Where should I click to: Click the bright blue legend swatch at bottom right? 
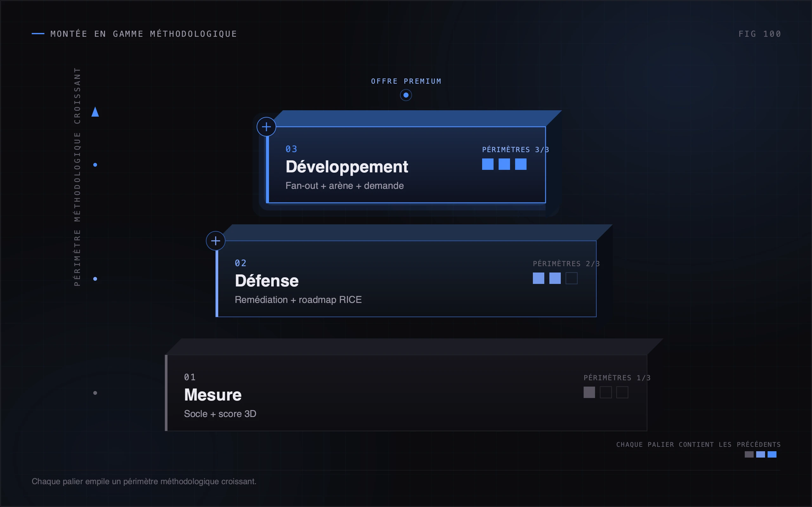pyautogui.click(x=772, y=454)
